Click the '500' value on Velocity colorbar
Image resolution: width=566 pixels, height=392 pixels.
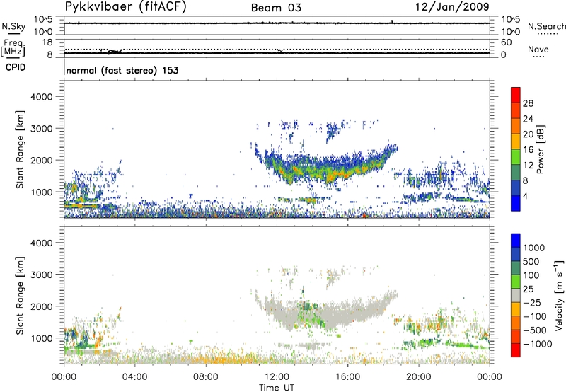point(531,262)
